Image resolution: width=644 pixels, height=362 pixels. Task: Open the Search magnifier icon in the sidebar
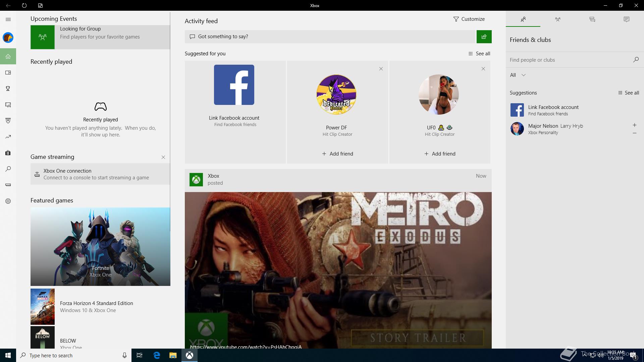[x=8, y=169]
